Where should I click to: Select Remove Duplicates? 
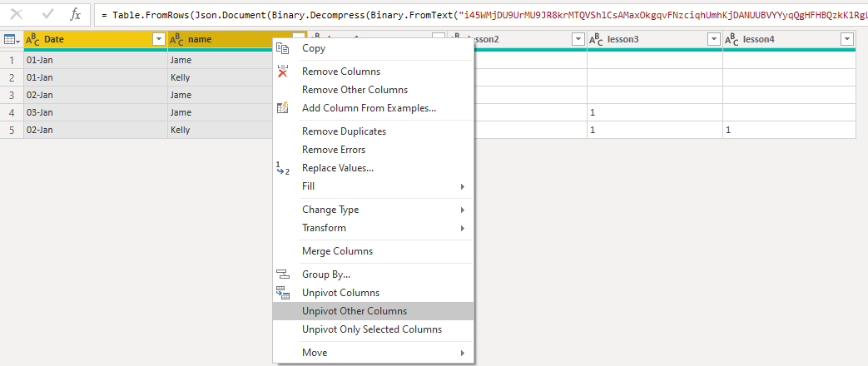point(373,131)
